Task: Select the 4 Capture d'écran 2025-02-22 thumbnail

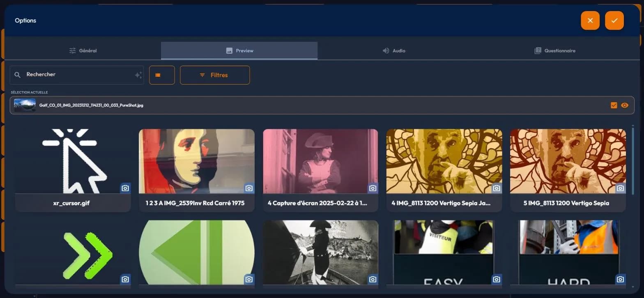Action: 320,161
